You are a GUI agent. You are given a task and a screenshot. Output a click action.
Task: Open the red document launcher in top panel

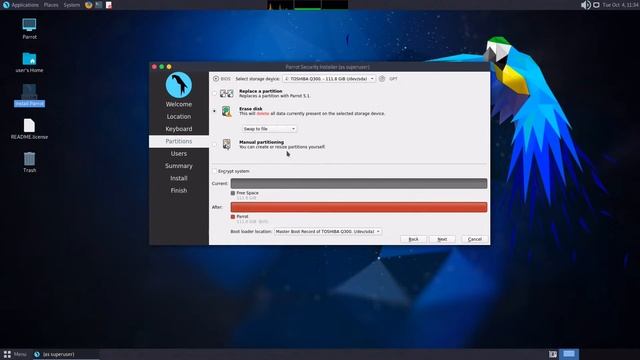click(109, 5)
